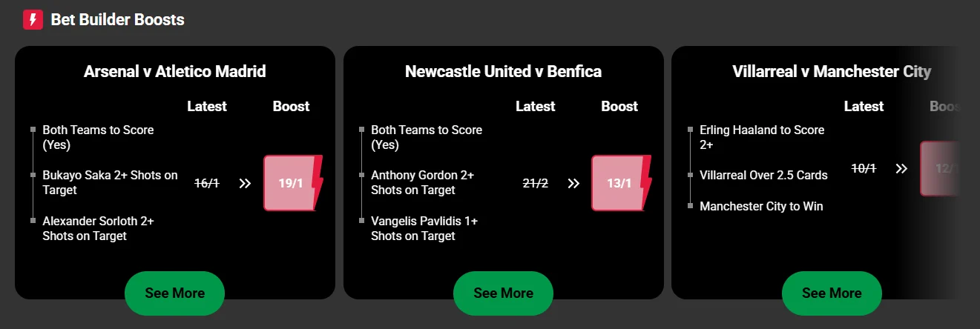Image resolution: width=980 pixels, height=329 pixels.
Task: Select the 19/1 boosted odds for Arsenal match
Action: [x=291, y=183]
